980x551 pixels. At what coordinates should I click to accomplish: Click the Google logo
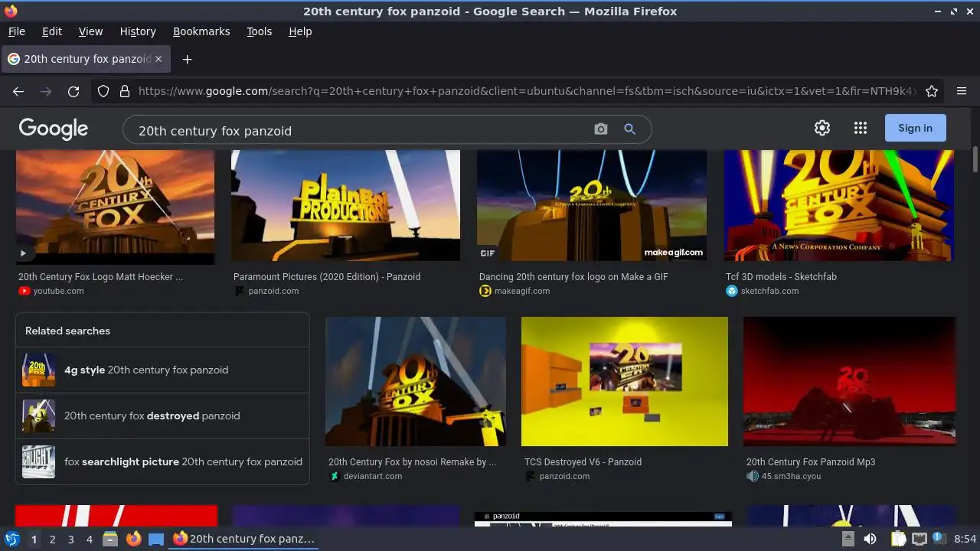[54, 129]
